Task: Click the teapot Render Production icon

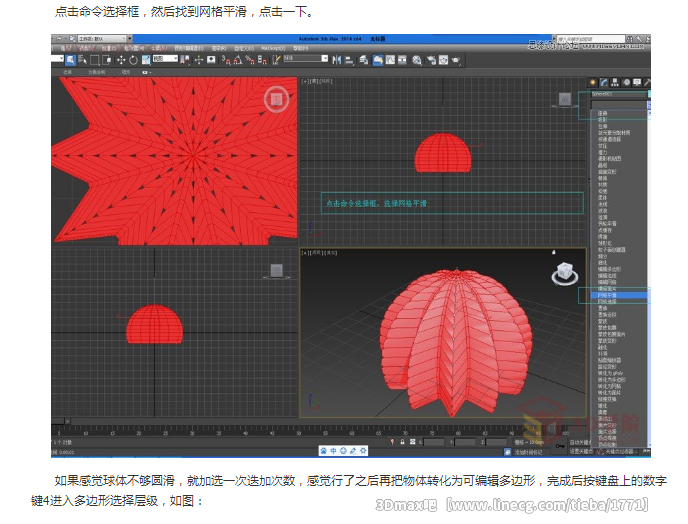Action: pos(456,60)
